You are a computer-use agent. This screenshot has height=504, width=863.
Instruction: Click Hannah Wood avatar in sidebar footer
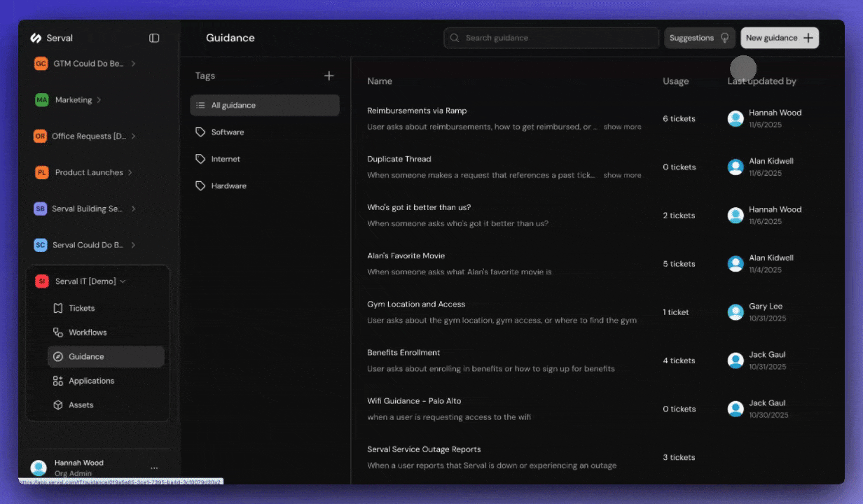[x=39, y=468]
